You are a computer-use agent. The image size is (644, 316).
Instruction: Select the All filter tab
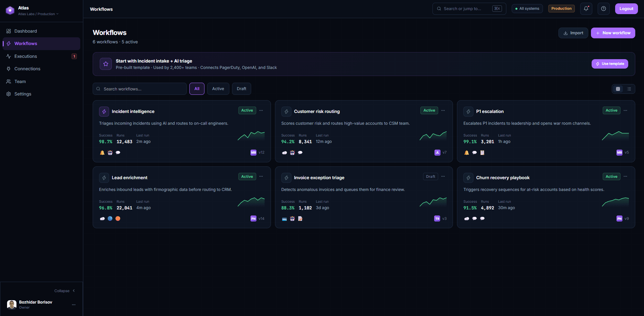pyautogui.click(x=197, y=89)
